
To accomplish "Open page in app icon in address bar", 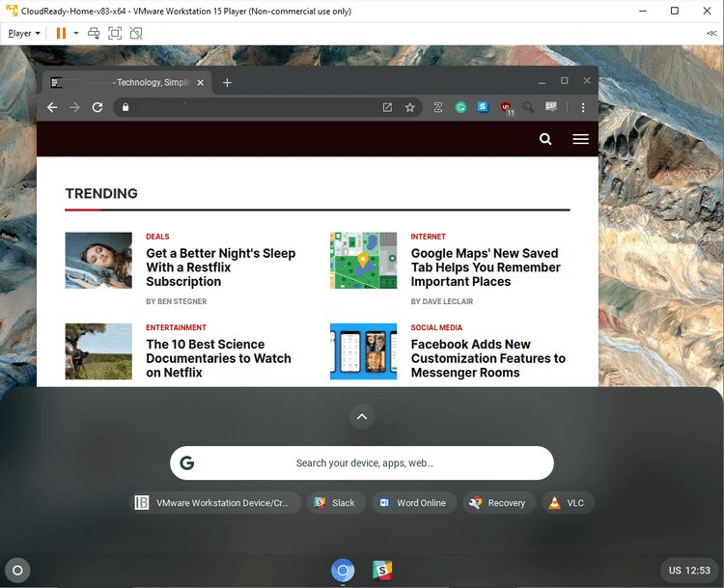I will pyautogui.click(x=387, y=107).
